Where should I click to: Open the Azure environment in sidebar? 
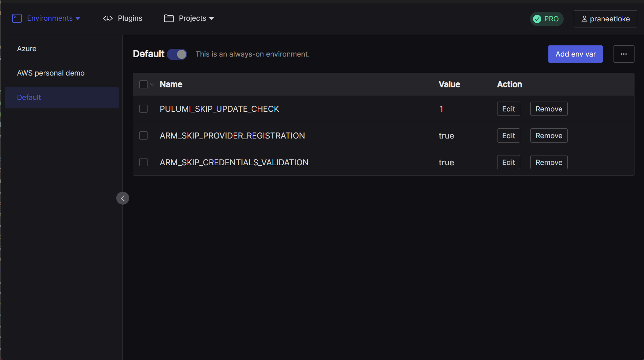point(27,49)
